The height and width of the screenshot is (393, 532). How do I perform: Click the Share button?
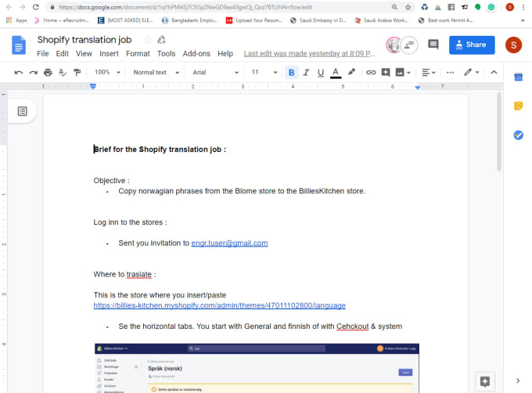pyautogui.click(x=472, y=45)
